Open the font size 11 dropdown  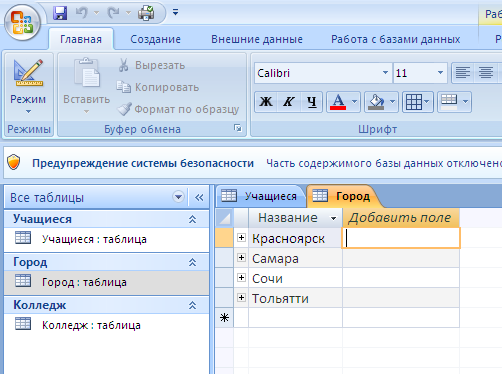(x=440, y=73)
